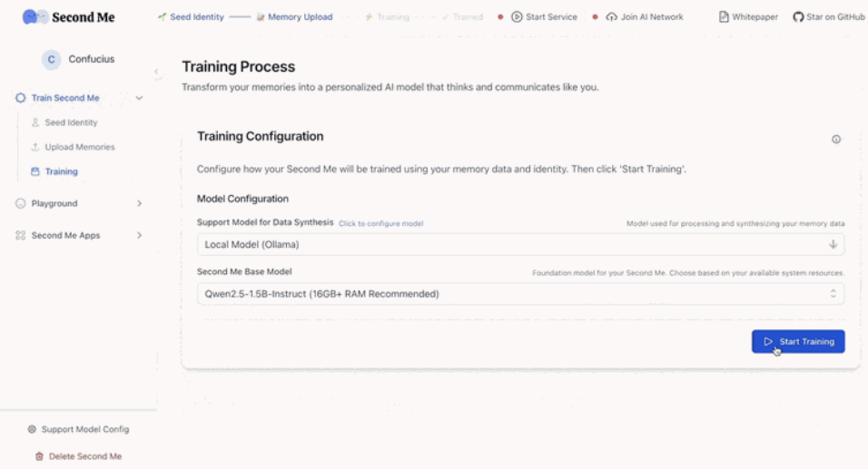
Task: Open the Second Me Base Model dropdown
Action: pos(520,294)
